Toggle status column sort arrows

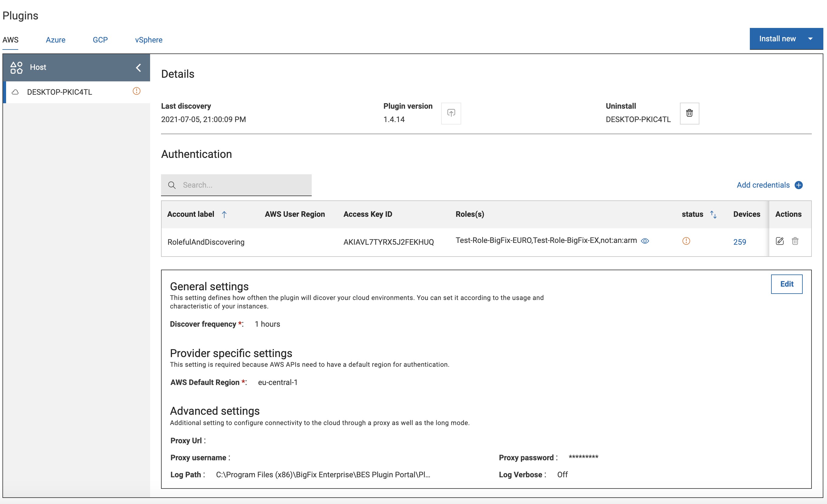pyautogui.click(x=713, y=214)
